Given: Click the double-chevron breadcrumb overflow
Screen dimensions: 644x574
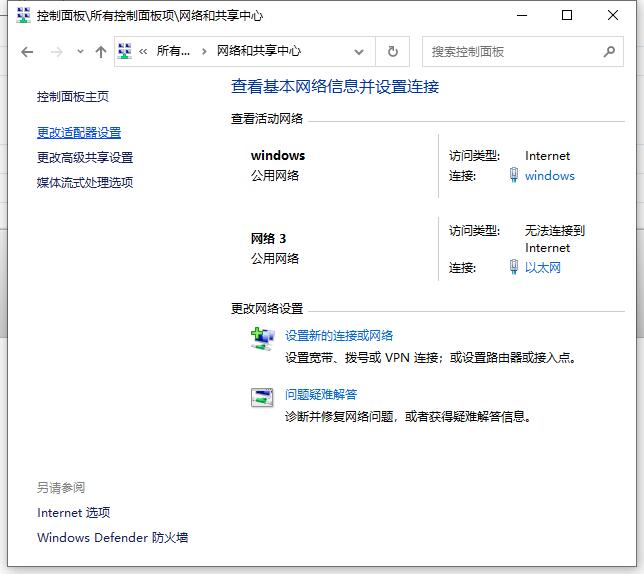Looking at the screenshot, I should (143, 52).
